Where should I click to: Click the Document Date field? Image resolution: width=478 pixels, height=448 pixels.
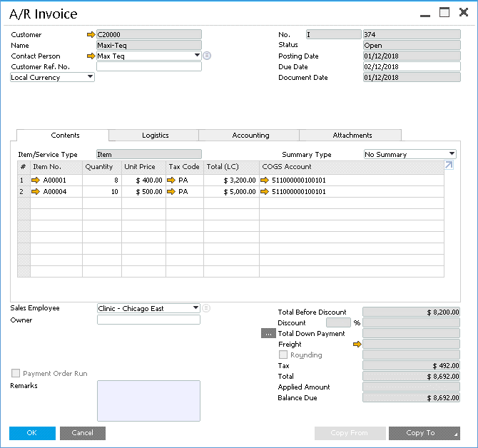click(x=412, y=77)
